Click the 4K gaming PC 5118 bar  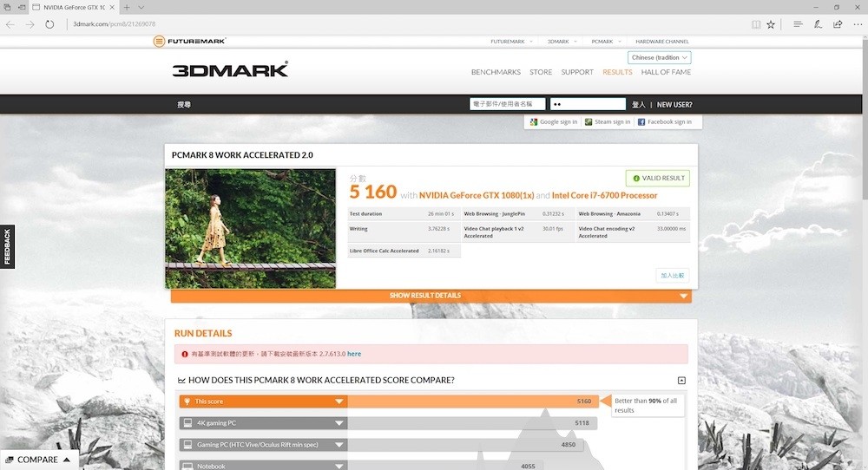pos(472,423)
